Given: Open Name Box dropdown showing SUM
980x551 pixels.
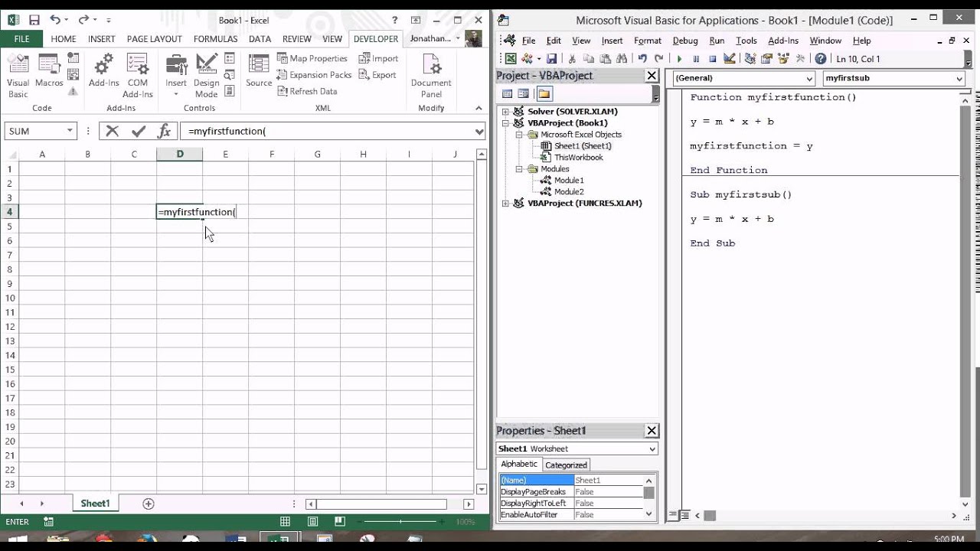Looking at the screenshot, I should point(70,131).
